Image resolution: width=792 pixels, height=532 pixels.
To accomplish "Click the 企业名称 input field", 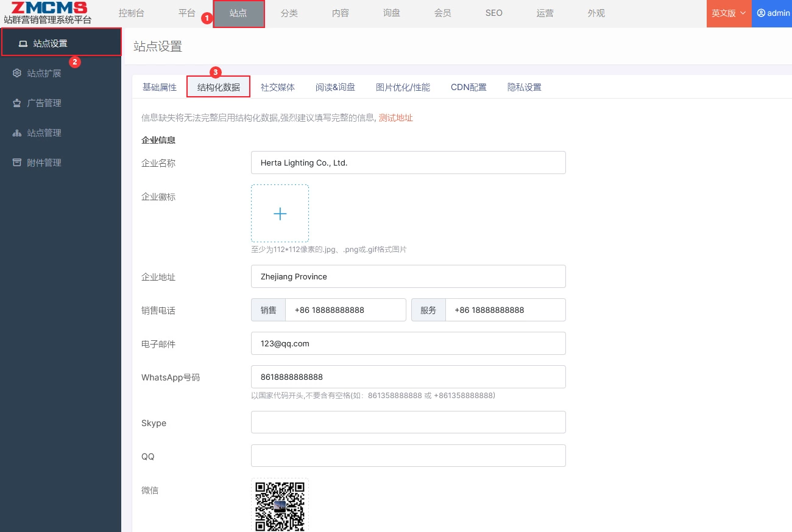I will point(408,163).
